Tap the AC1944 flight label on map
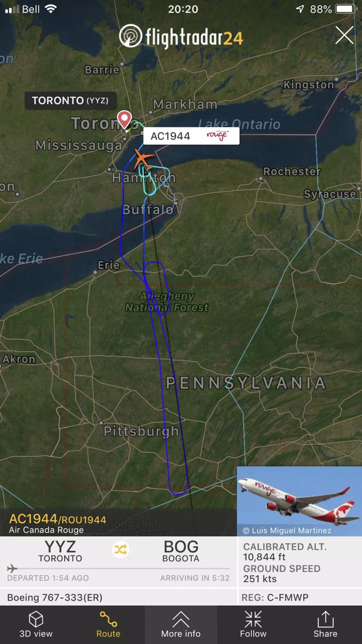The image size is (362, 644). coord(191,136)
